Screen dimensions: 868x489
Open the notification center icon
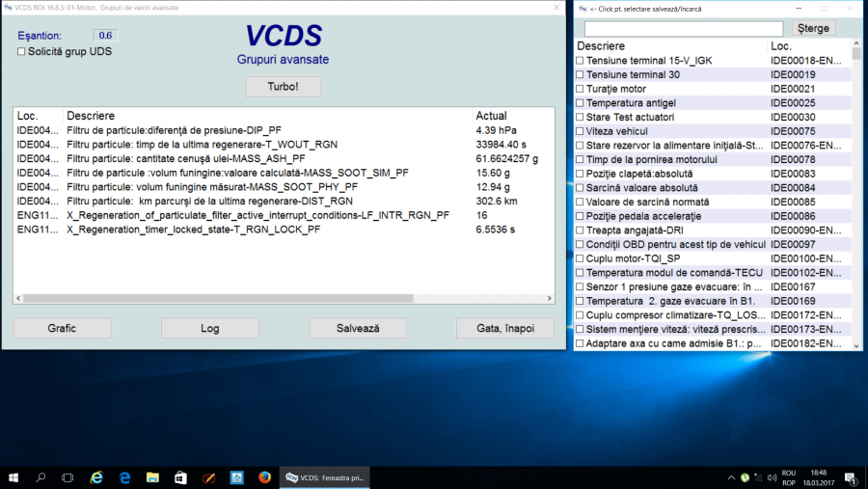pos(851,477)
